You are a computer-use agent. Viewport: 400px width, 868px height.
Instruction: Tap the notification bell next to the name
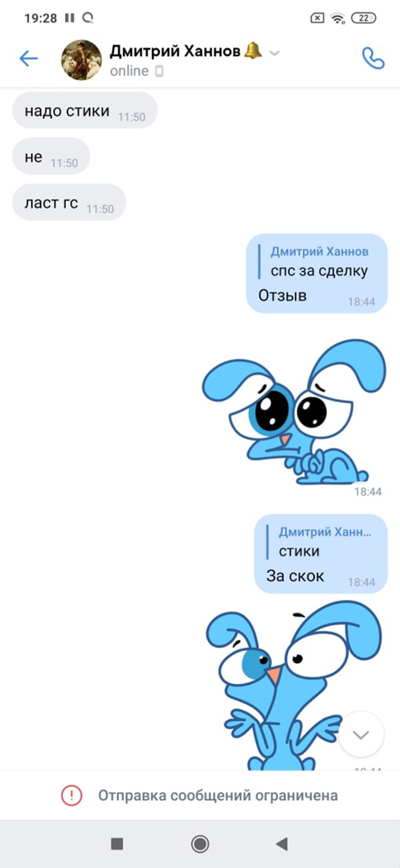253,51
